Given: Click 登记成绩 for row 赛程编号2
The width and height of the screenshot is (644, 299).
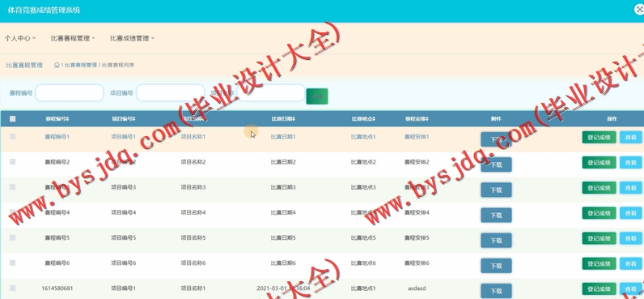Looking at the screenshot, I should [599, 162].
